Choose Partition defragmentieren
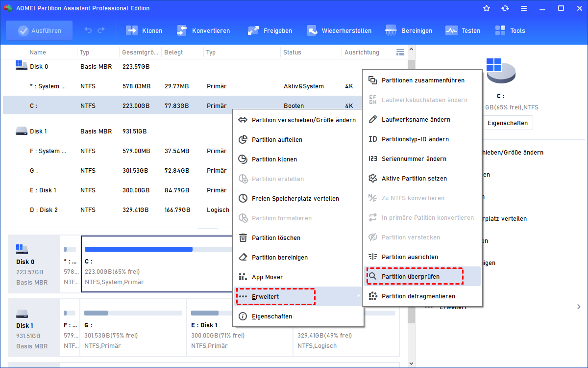 [x=422, y=296]
